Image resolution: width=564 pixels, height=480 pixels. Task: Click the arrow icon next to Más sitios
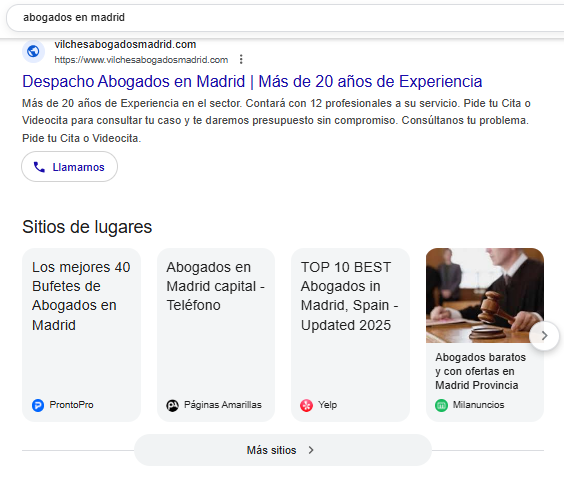311,450
